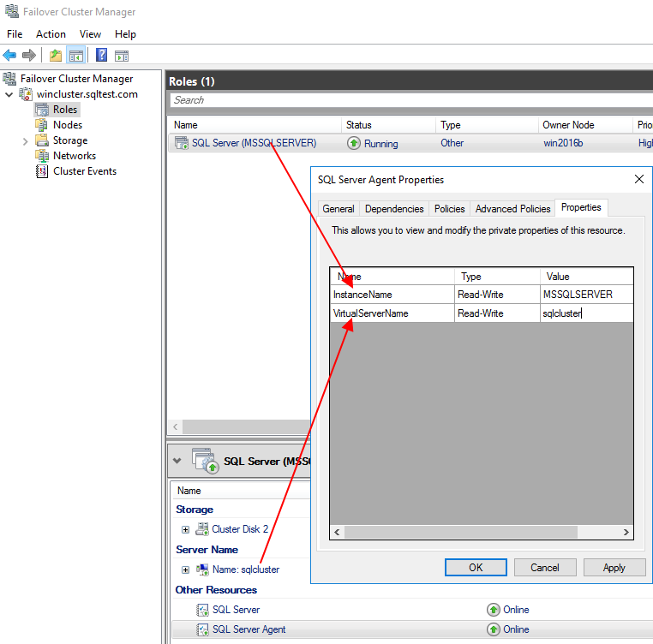The width and height of the screenshot is (653, 644).
Task: Sort roles by Status column header
Action: 389,125
